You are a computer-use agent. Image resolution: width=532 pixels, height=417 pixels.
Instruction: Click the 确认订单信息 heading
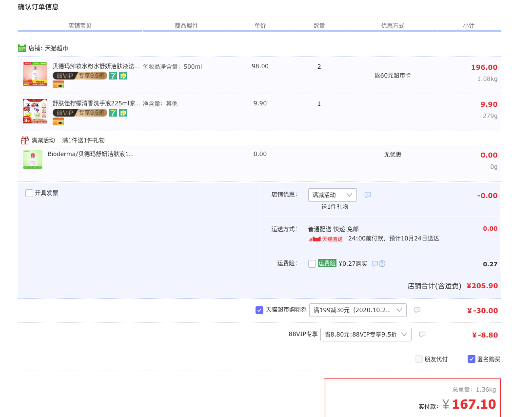coord(39,7)
